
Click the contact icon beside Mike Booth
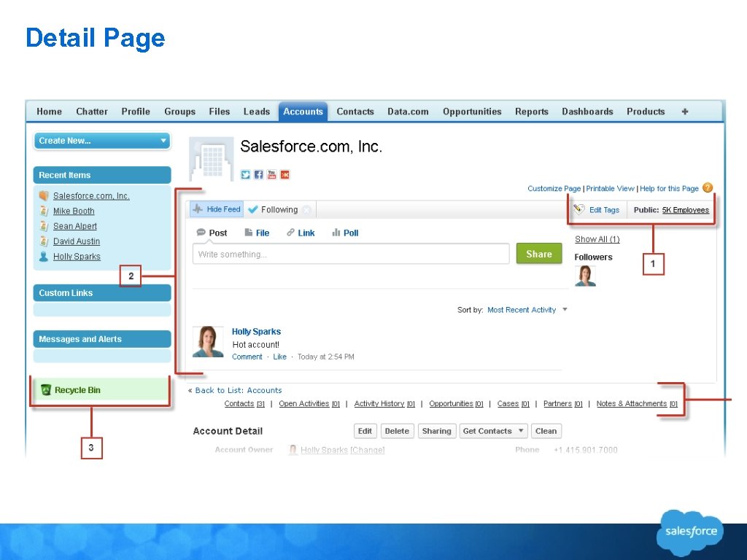tap(44, 211)
